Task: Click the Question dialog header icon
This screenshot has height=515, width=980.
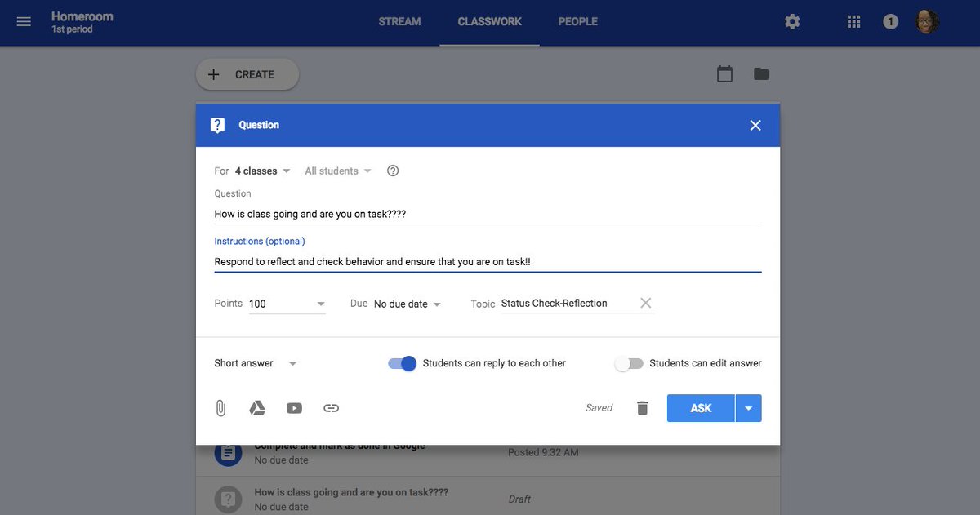Action: pyautogui.click(x=217, y=125)
